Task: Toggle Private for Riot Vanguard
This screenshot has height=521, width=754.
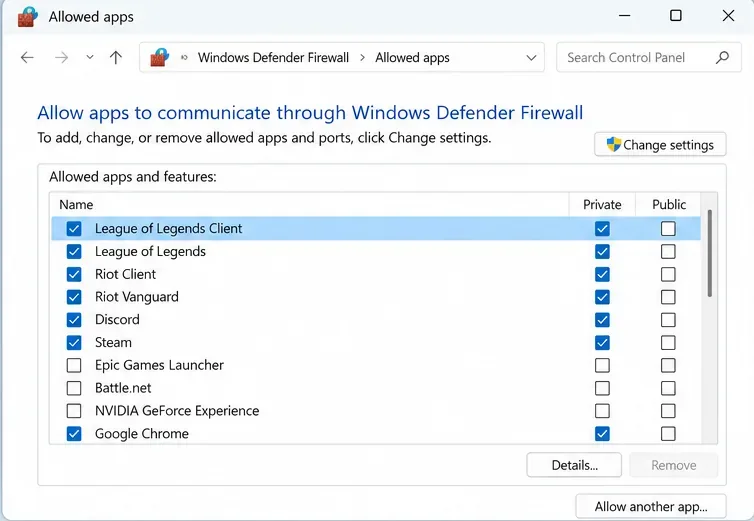Action: tap(602, 297)
